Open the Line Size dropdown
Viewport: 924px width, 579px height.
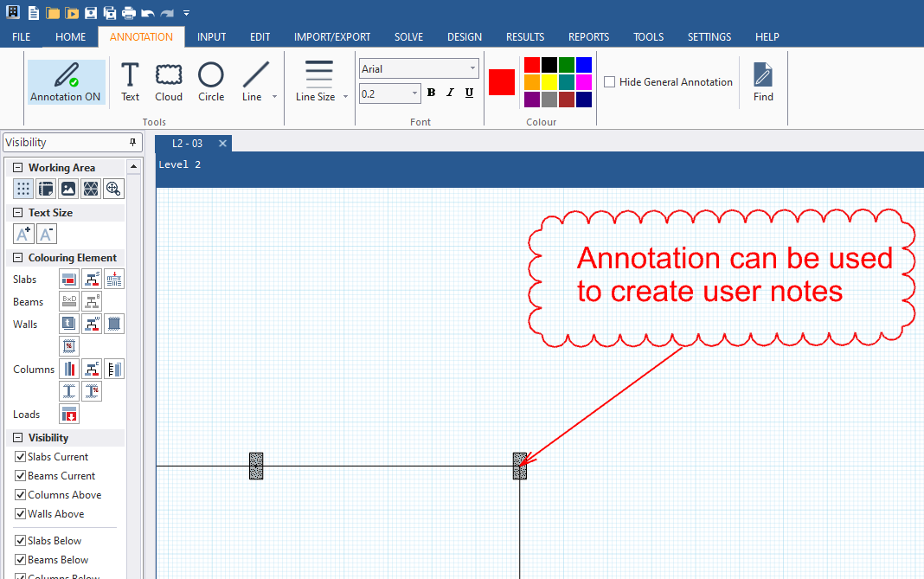pyautogui.click(x=345, y=97)
